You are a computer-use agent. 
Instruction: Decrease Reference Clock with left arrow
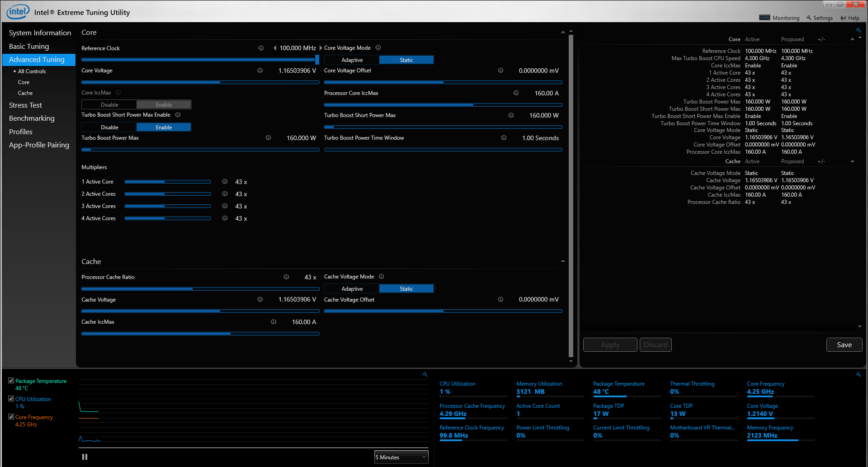[x=275, y=48]
